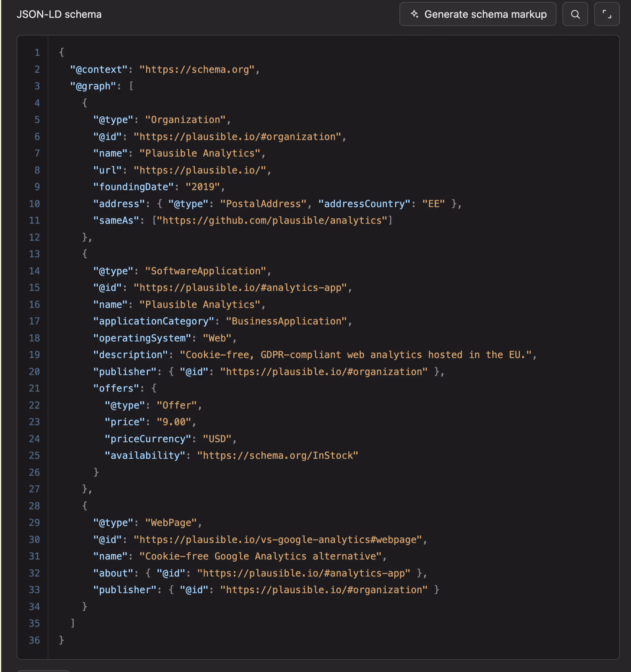Click the publisher @id URL on line 33
Viewport: 631px width, 672px height.
click(x=324, y=590)
